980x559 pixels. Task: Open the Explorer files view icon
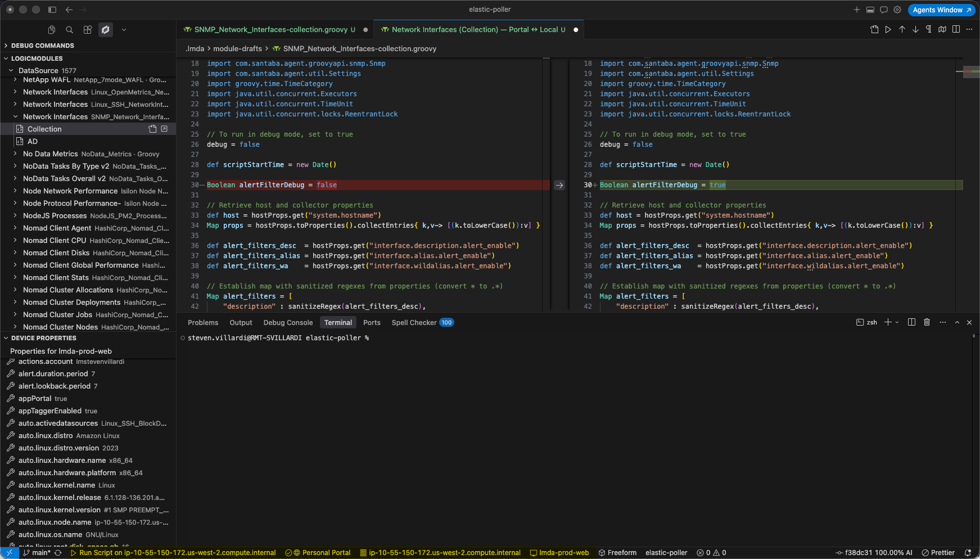tap(52, 30)
